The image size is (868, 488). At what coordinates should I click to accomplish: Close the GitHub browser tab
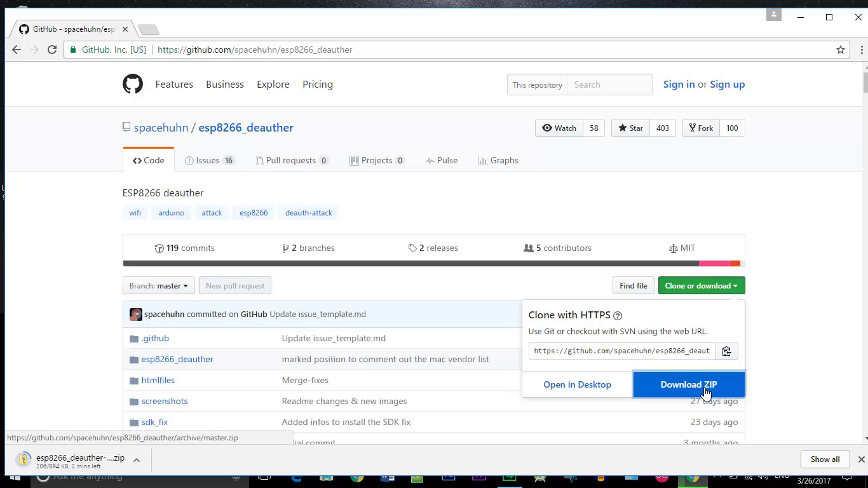pyautogui.click(x=125, y=29)
